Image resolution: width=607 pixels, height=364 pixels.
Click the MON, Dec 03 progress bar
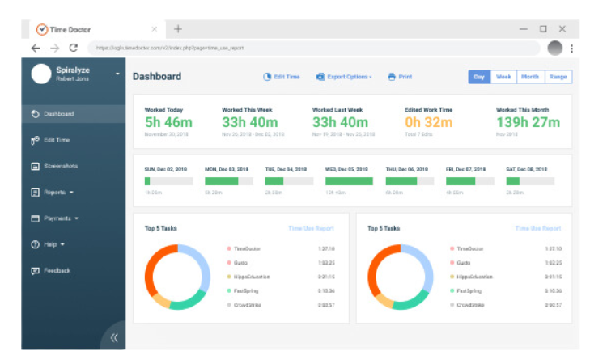point(229,181)
